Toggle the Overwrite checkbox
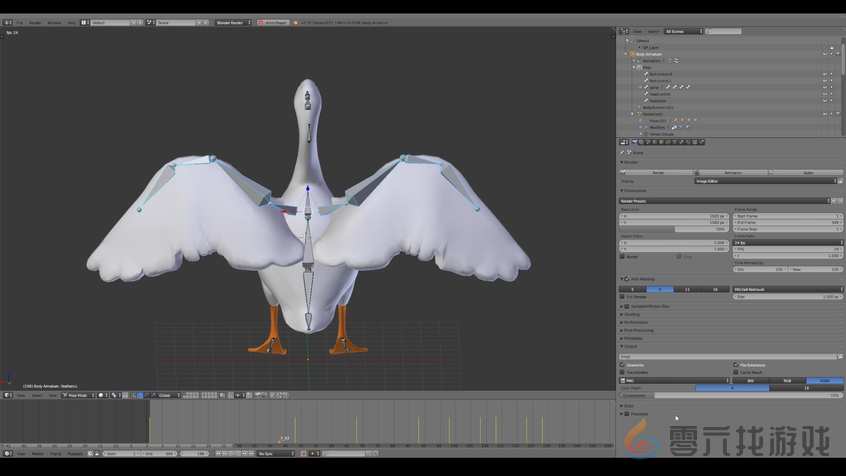The height and width of the screenshot is (476, 846). [x=623, y=365]
